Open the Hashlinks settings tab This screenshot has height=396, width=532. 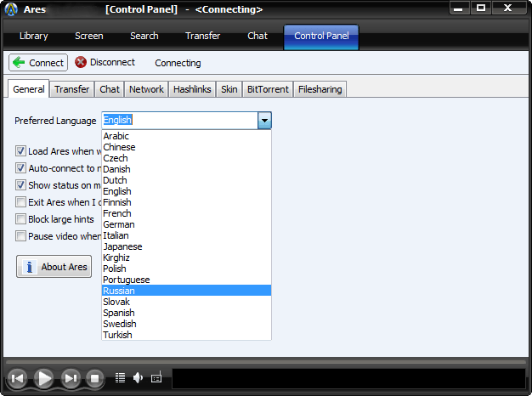(192, 89)
